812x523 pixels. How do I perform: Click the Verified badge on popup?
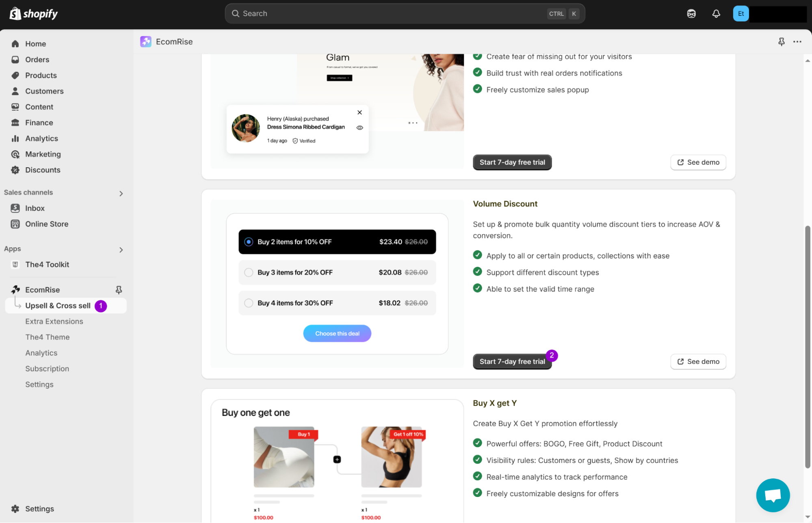tap(304, 141)
